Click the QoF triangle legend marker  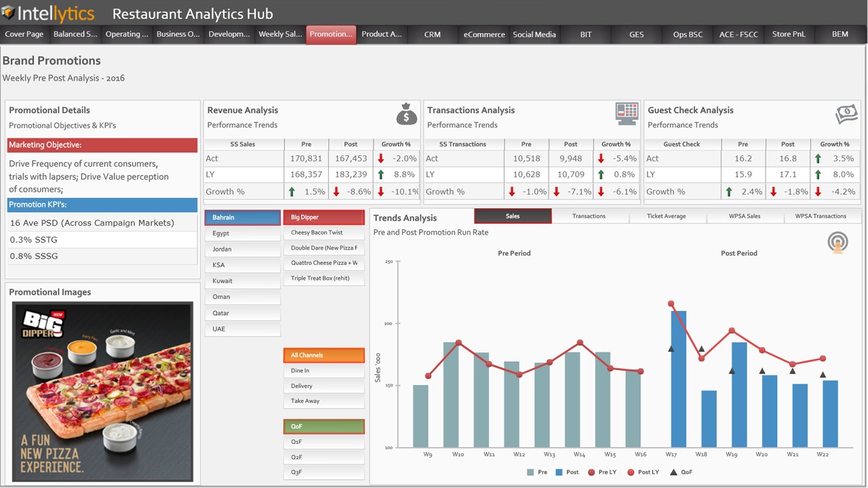pyautogui.click(x=673, y=472)
